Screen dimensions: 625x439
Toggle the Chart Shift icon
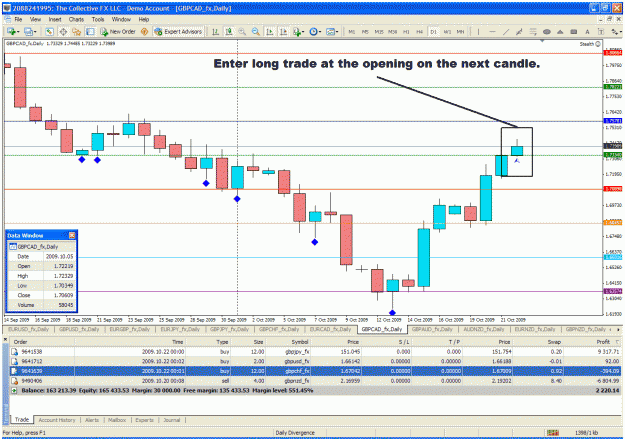click(x=283, y=31)
